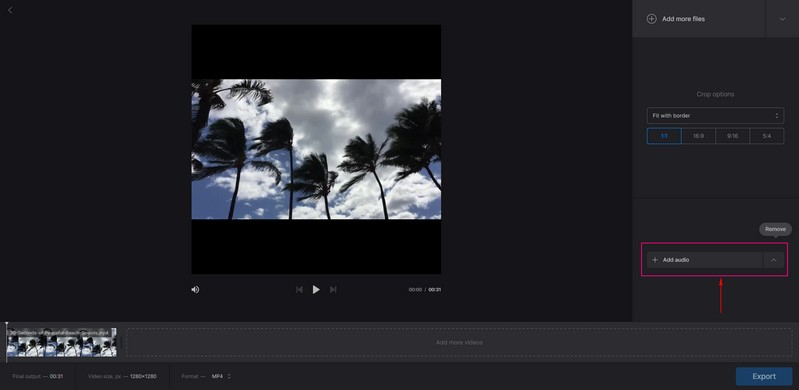Add more files to the project
Screen dimensions: 799x390
point(698,19)
